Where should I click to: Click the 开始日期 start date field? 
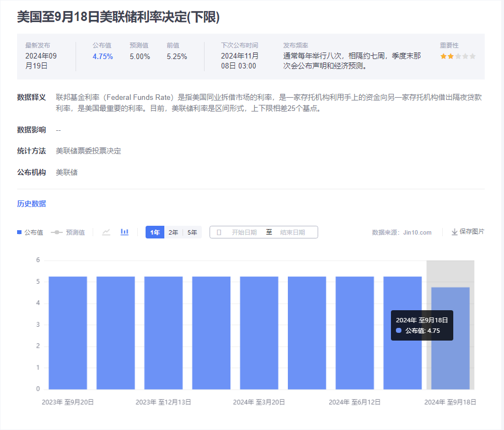[244, 232]
